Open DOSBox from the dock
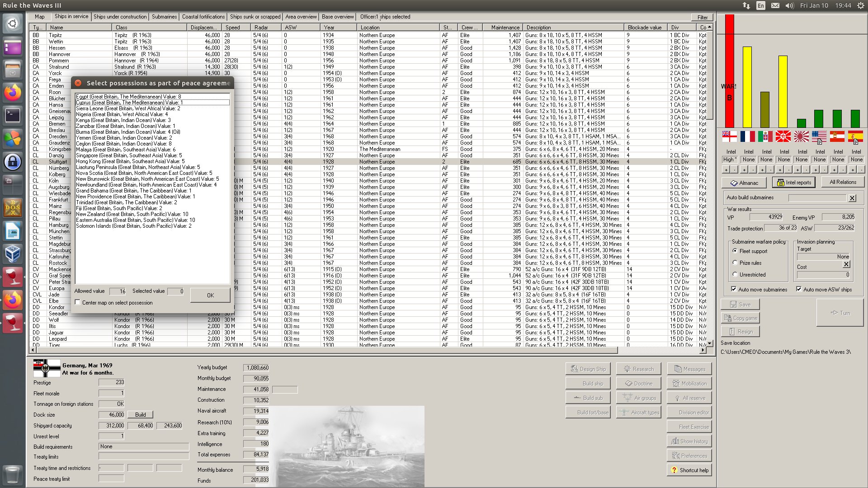This screenshot has width=868, height=488. (x=13, y=208)
